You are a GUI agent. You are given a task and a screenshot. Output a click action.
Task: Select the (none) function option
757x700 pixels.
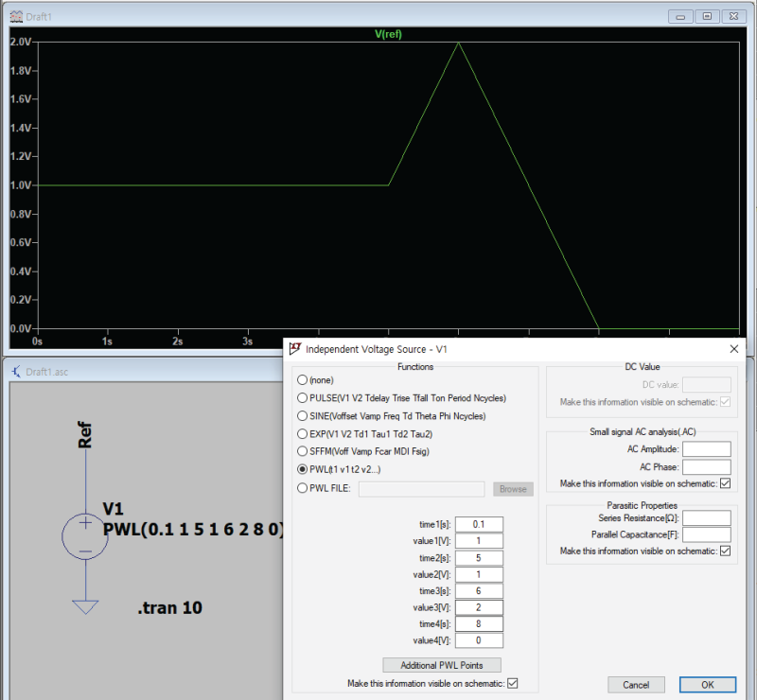pos(303,380)
